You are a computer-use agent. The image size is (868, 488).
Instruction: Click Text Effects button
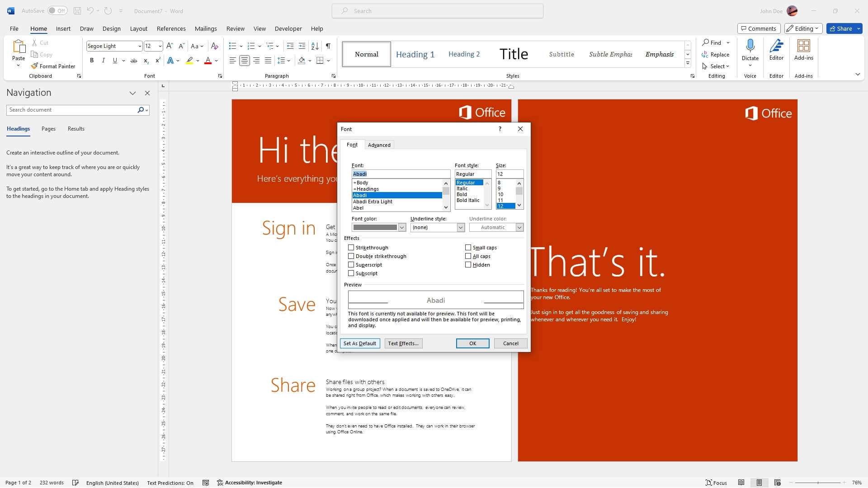coord(403,343)
